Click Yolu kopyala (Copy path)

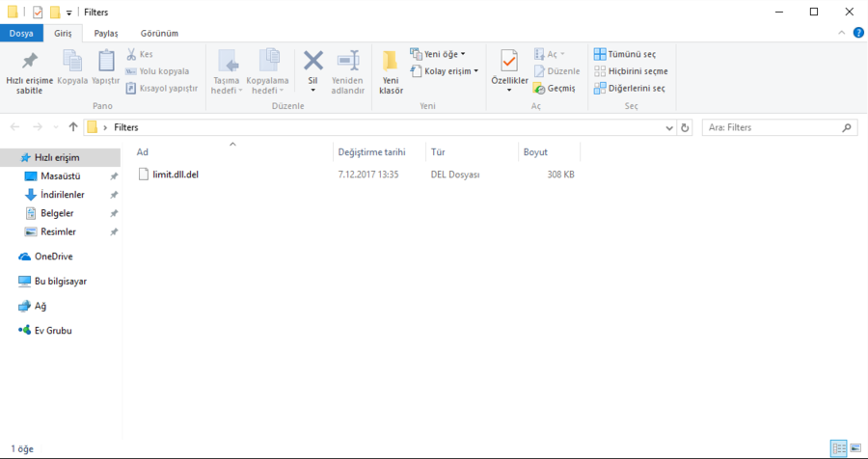pos(157,70)
